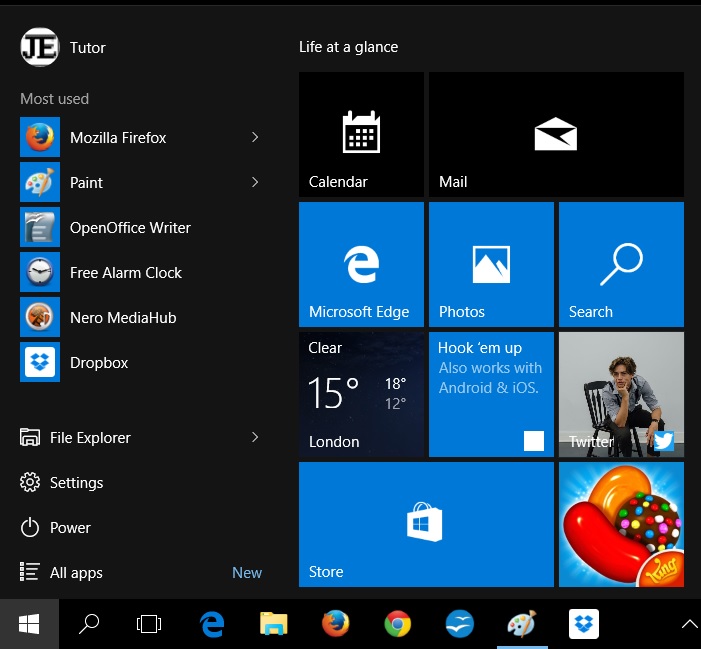Click the Life at a glance heading
Screen dimensions: 701x649
[x=349, y=47]
